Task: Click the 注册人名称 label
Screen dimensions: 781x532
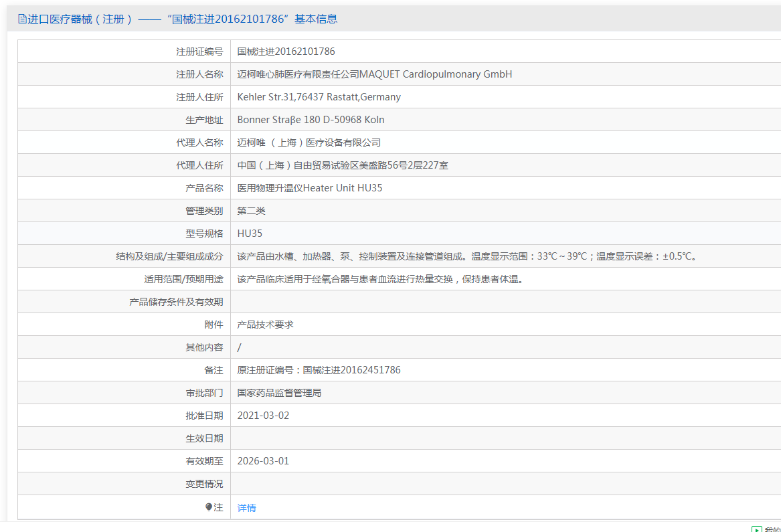Action: [x=199, y=74]
